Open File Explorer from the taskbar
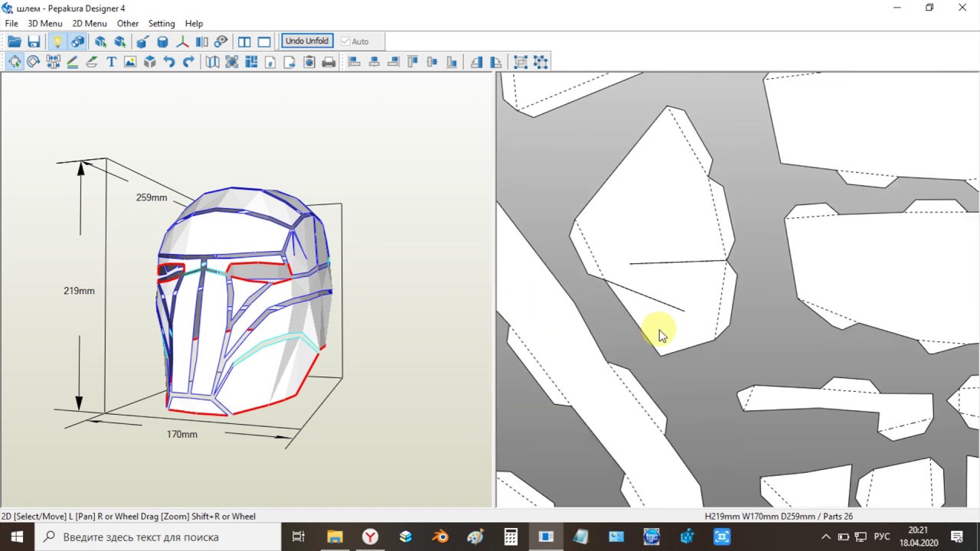 coord(335,536)
